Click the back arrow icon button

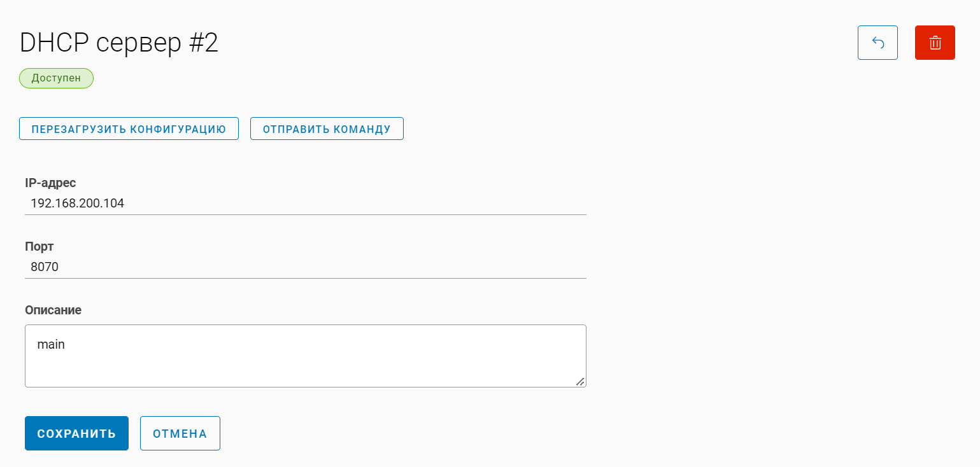(877, 43)
